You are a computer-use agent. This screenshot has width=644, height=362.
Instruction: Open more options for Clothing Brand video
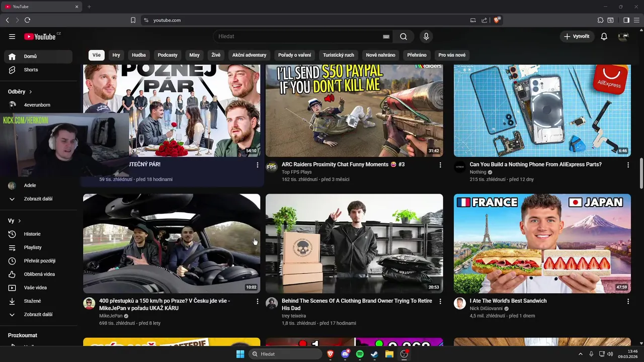tap(440, 302)
